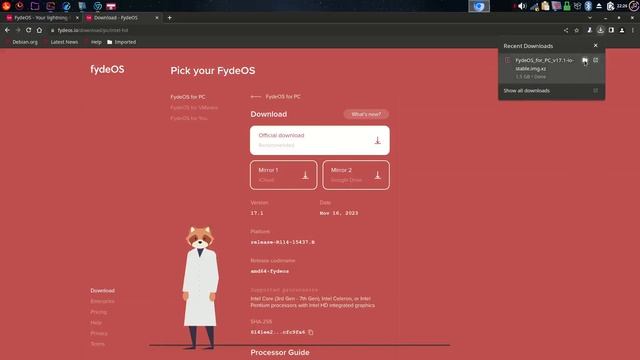Select FydeOS for You sidebar option
This screenshot has width=640, height=360.
coord(189,118)
